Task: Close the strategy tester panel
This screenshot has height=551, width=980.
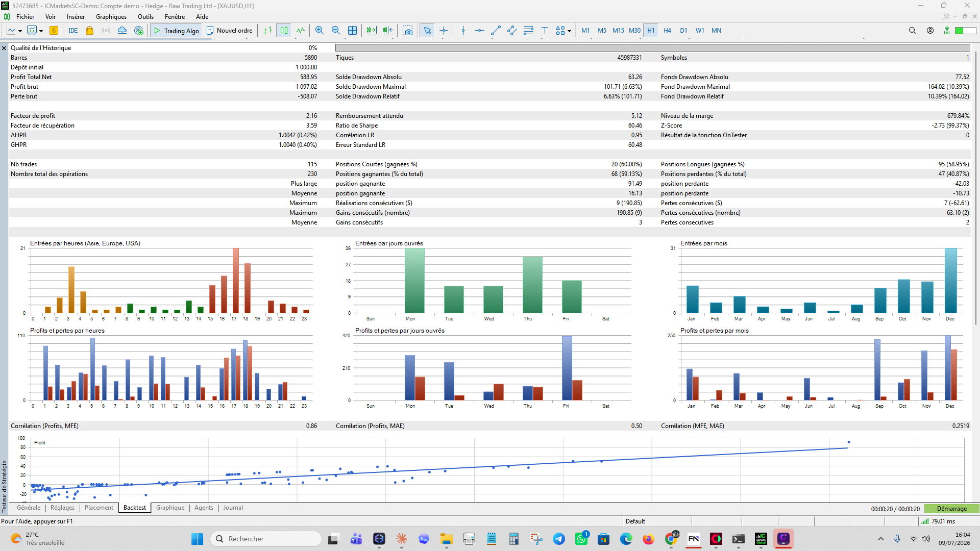Action: point(4,48)
